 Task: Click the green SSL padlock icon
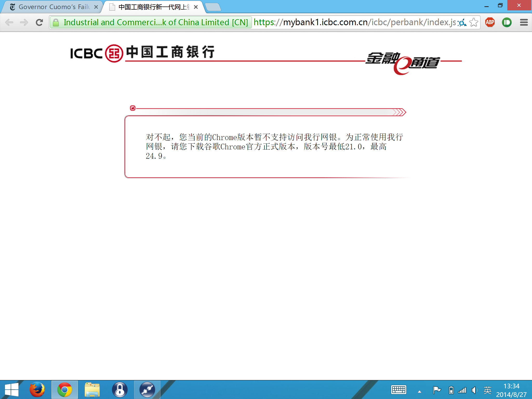pyautogui.click(x=56, y=23)
